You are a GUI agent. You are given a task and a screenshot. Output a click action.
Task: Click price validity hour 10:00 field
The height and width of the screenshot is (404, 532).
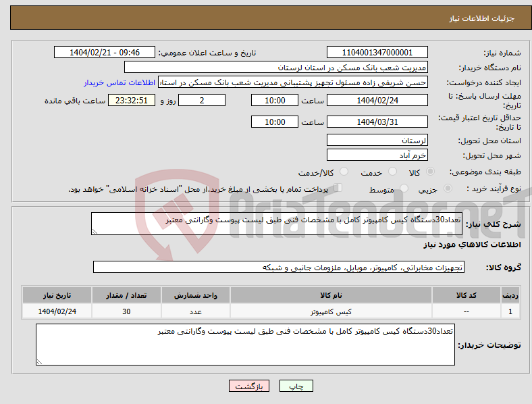point(275,122)
